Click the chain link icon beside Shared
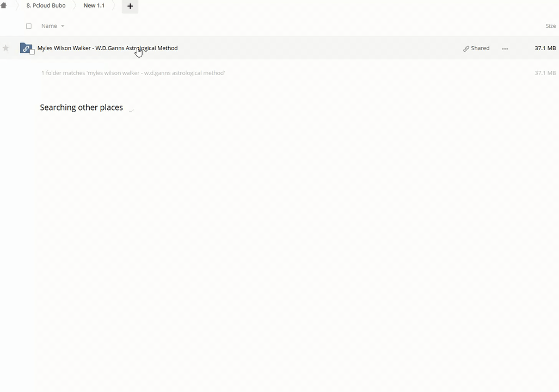This screenshot has width=559, height=392. tap(466, 48)
